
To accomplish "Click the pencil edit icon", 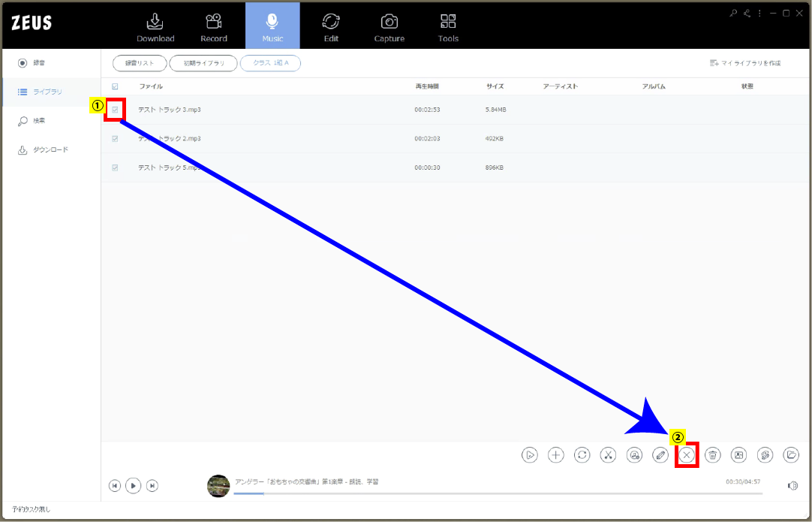I will [660, 454].
